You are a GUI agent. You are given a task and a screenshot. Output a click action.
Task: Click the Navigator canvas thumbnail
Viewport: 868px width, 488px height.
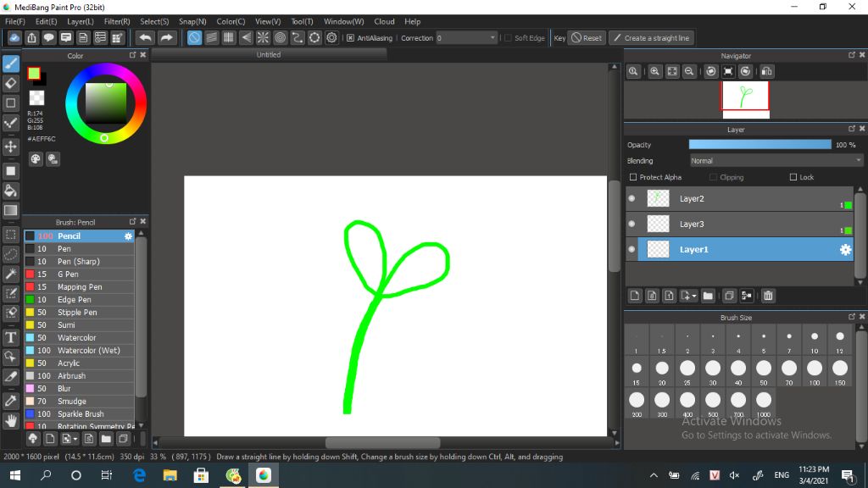[x=745, y=97]
